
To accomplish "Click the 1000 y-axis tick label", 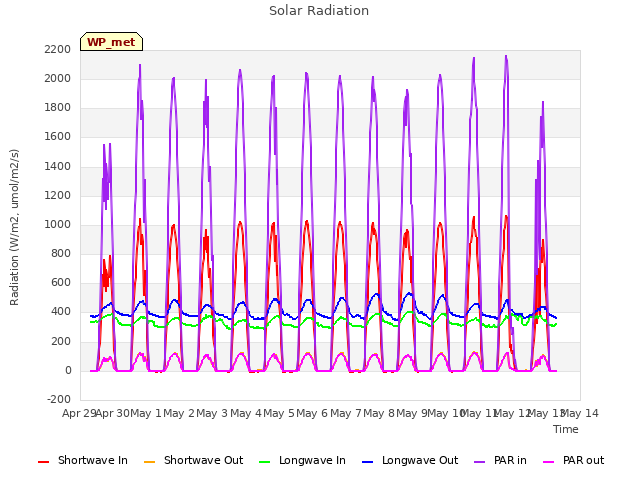I will tap(58, 224).
